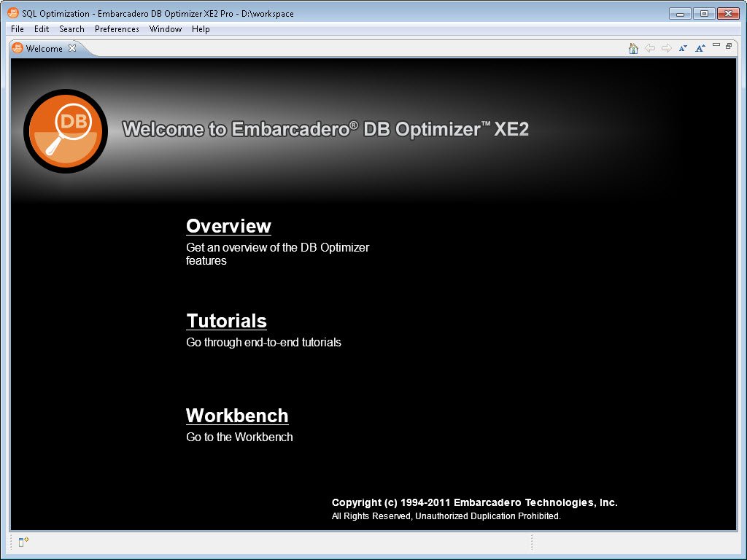Click the navigate back arrow icon
The height and width of the screenshot is (560, 747).
point(650,48)
